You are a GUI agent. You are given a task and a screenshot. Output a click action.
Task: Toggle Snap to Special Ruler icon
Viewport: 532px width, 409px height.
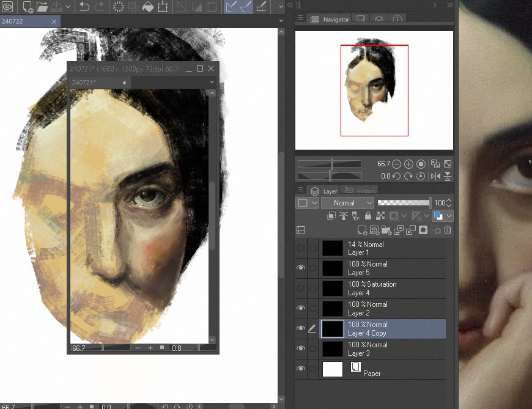[246, 7]
